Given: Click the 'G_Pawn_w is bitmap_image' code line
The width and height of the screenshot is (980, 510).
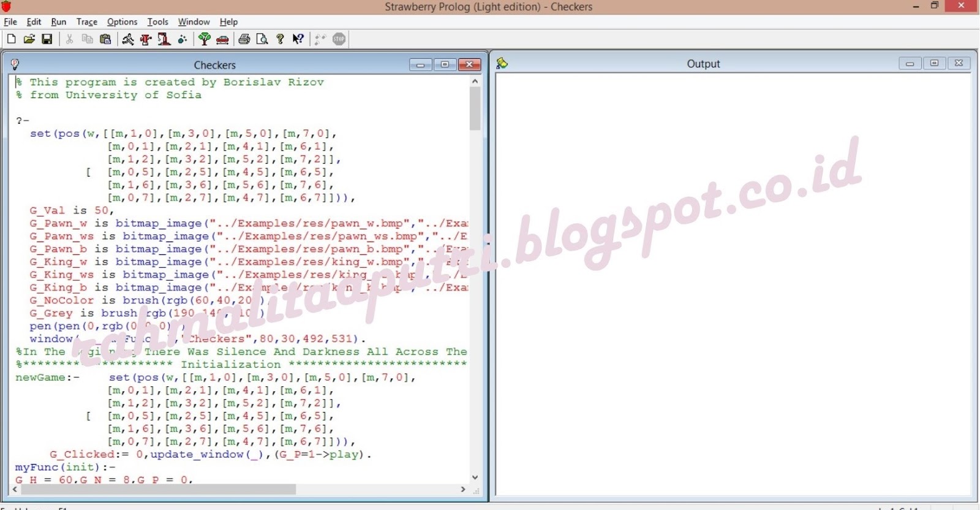Looking at the screenshot, I should [x=249, y=223].
